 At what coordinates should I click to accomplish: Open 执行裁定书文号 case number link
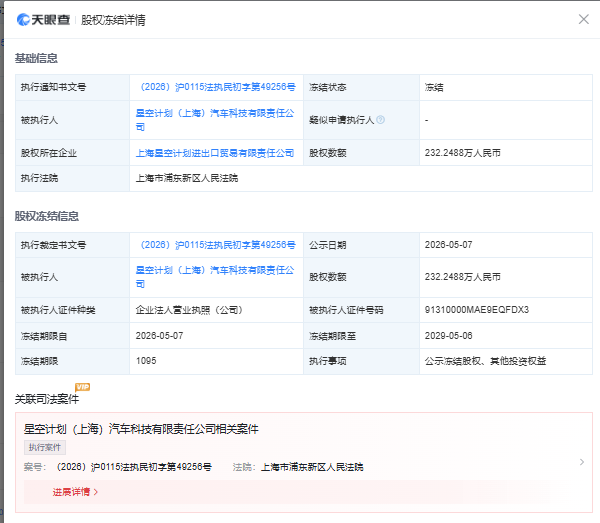pos(216,245)
